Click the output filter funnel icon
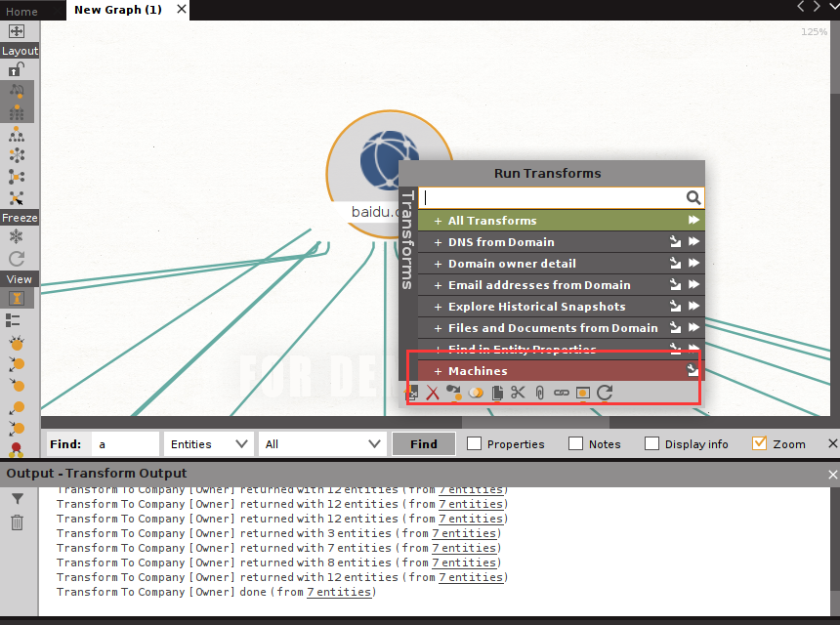This screenshot has height=625, width=840. point(18,499)
